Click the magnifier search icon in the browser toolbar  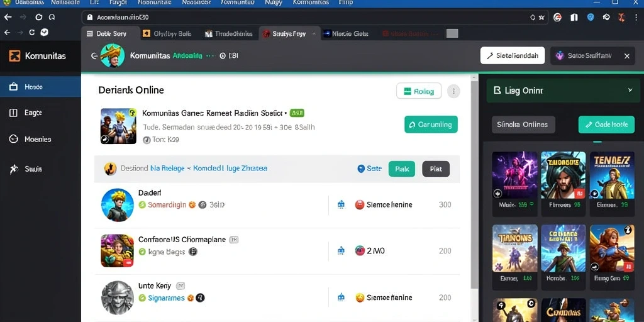click(x=52, y=17)
